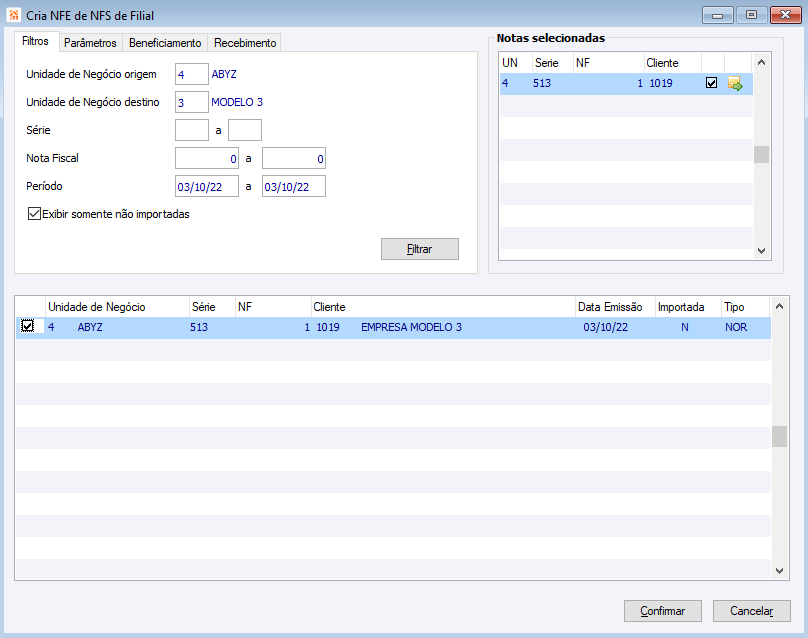Focus the Unidade de Negócio destino field
Image resolution: width=808 pixels, height=638 pixels.
point(192,102)
